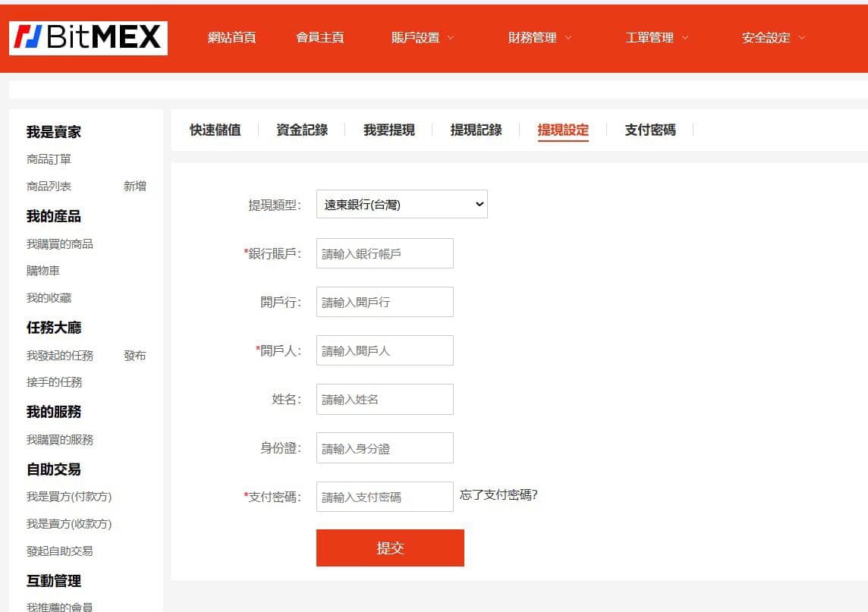
Task: Open 我購買的商品 in the sidebar
Action: [x=60, y=244]
